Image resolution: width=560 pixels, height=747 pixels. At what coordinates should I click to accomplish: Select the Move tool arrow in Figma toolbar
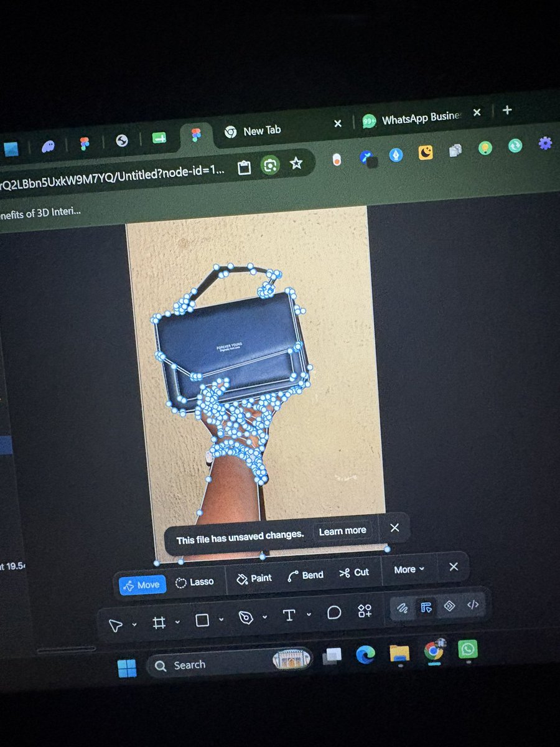pos(116,625)
